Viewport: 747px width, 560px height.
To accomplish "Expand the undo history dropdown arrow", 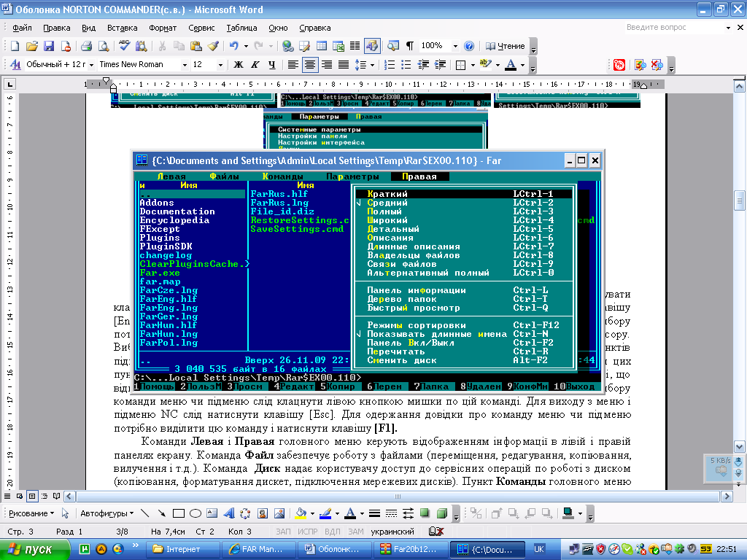I will point(246,46).
